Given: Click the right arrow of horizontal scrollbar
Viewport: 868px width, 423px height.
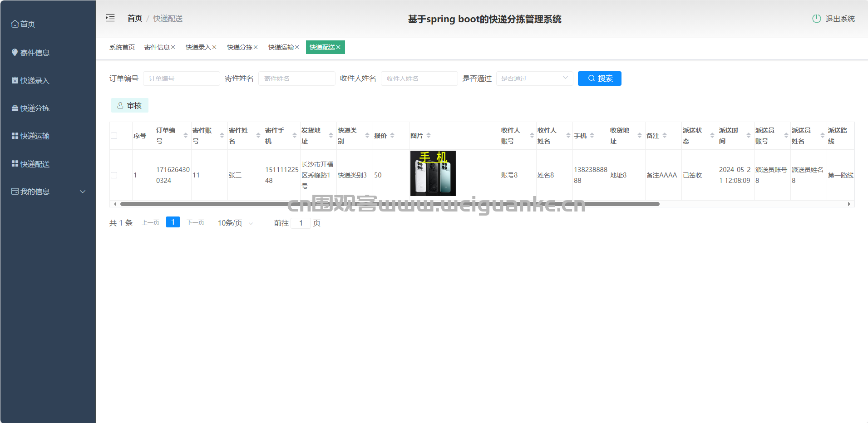Looking at the screenshot, I should tap(849, 204).
